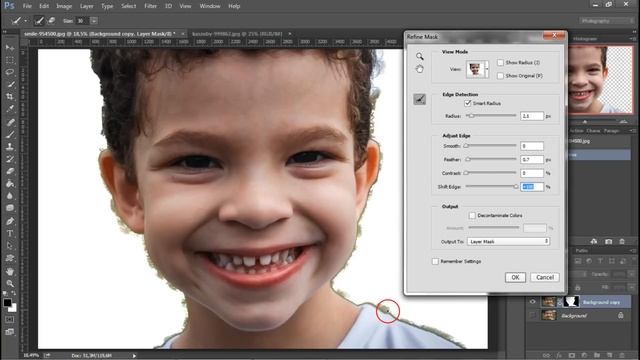The height and width of the screenshot is (360, 640).
Task: Open the Image menu
Action: pos(64,6)
